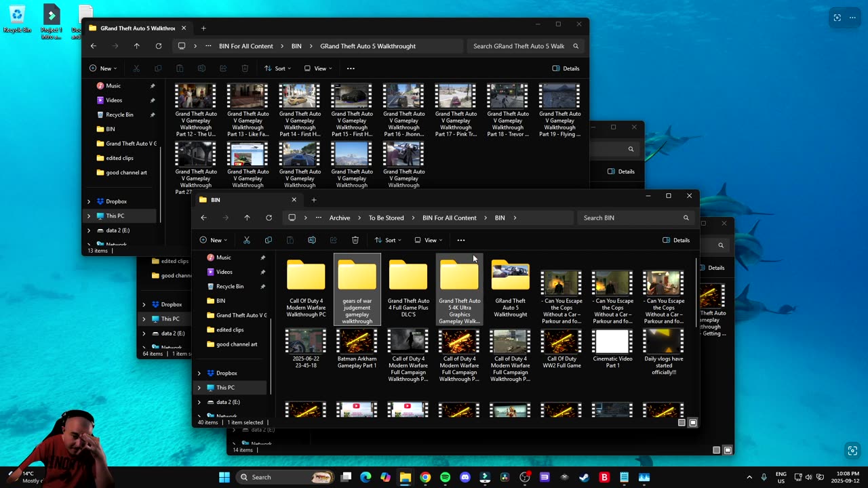Search the GRand Theft Auto 5 Walkthrought folder

(526, 46)
